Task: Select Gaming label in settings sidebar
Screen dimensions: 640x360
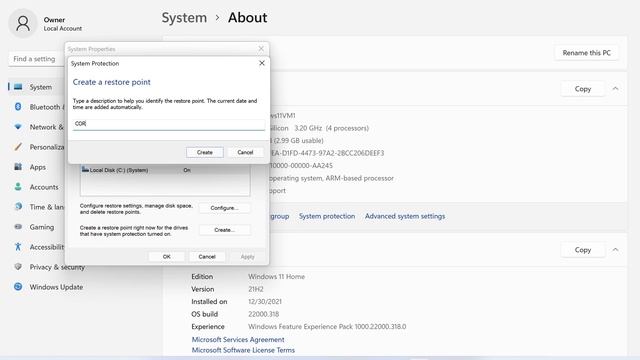Action: [x=42, y=227]
